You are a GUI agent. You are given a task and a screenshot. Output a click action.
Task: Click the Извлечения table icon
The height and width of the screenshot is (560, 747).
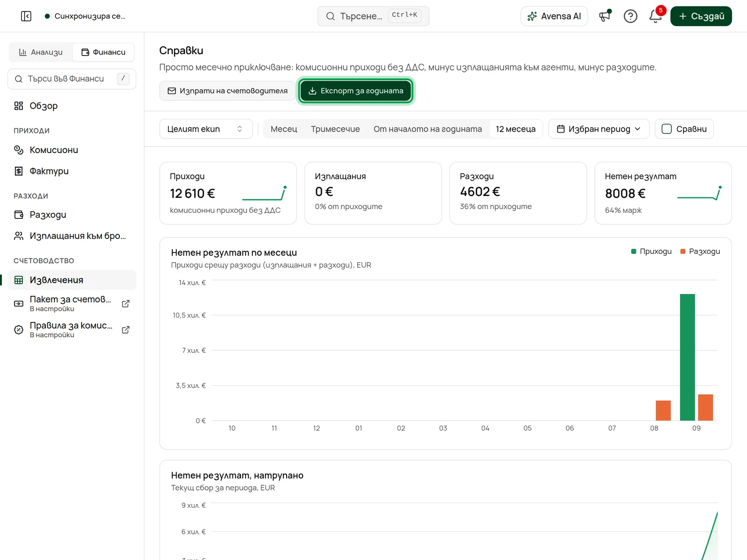tap(19, 280)
